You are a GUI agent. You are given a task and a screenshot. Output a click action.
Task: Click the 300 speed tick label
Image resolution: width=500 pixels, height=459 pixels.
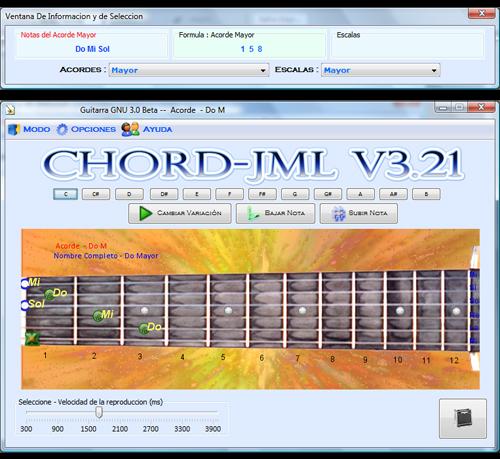point(26,429)
